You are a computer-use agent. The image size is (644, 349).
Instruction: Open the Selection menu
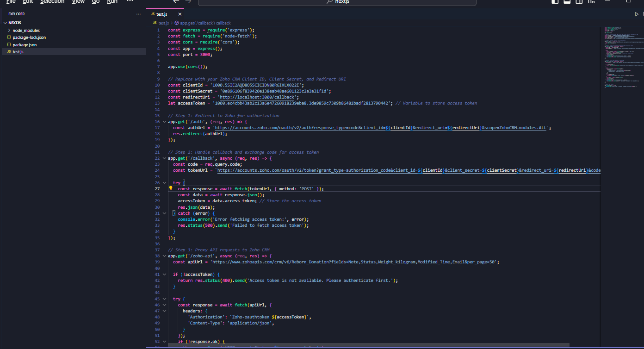[x=52, y=2]
